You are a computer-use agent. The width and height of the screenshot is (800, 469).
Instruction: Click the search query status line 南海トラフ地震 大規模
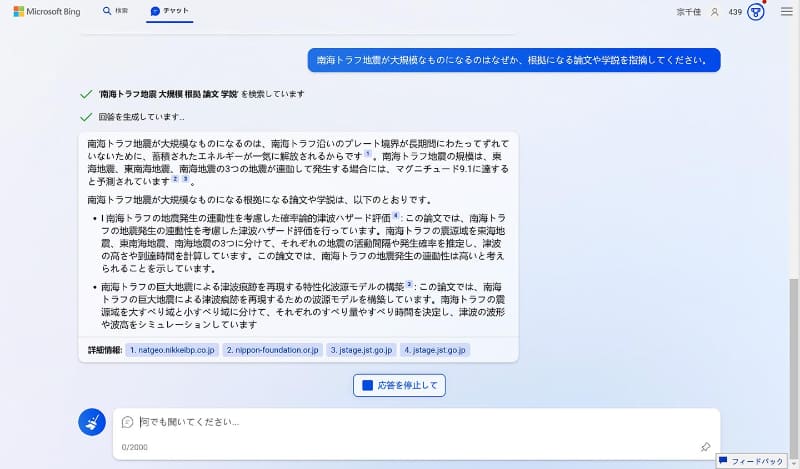201,94
